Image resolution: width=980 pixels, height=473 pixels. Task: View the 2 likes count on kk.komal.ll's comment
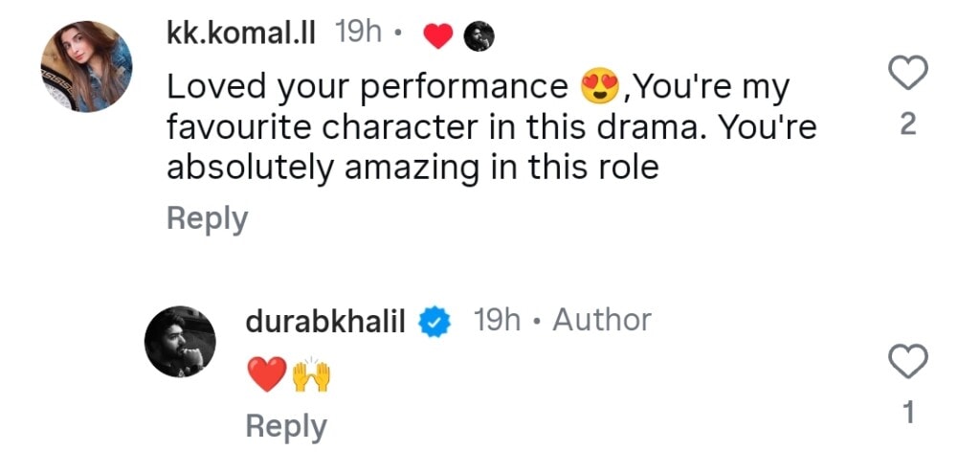pyautogui.click(x=908, y=125)
